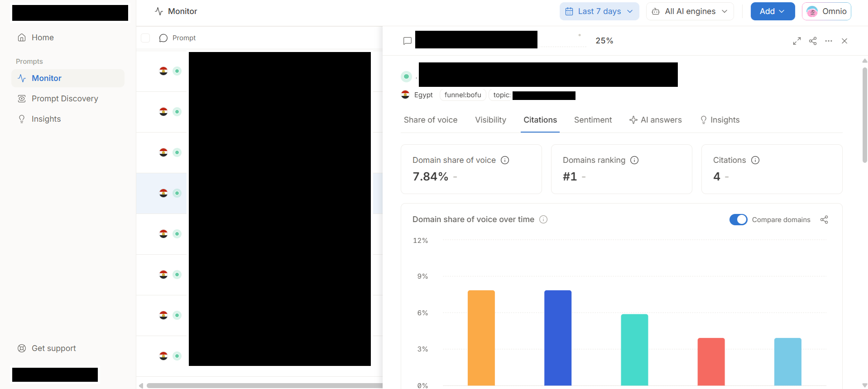Screen dimensions: 868x389
Task: Click the horizontal scrollbar under prompt list
Action: tap(264, 385)
